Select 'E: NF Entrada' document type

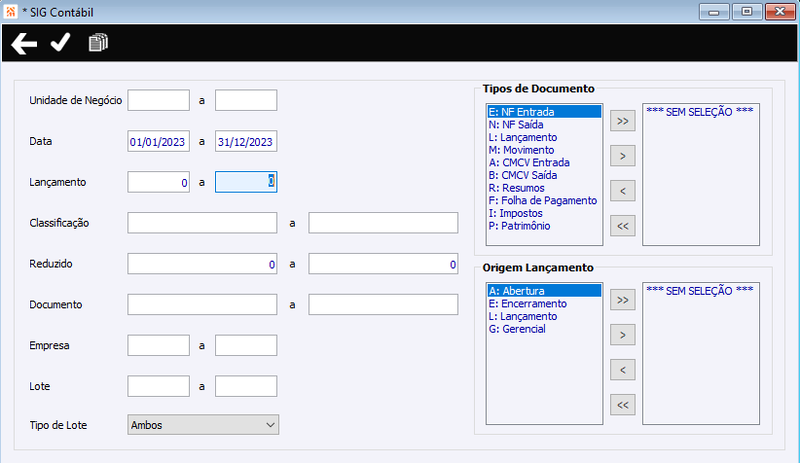click(544, 112)
